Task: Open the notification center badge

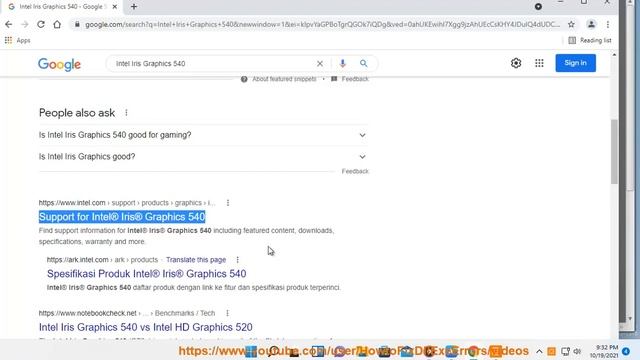Action: 626,351
